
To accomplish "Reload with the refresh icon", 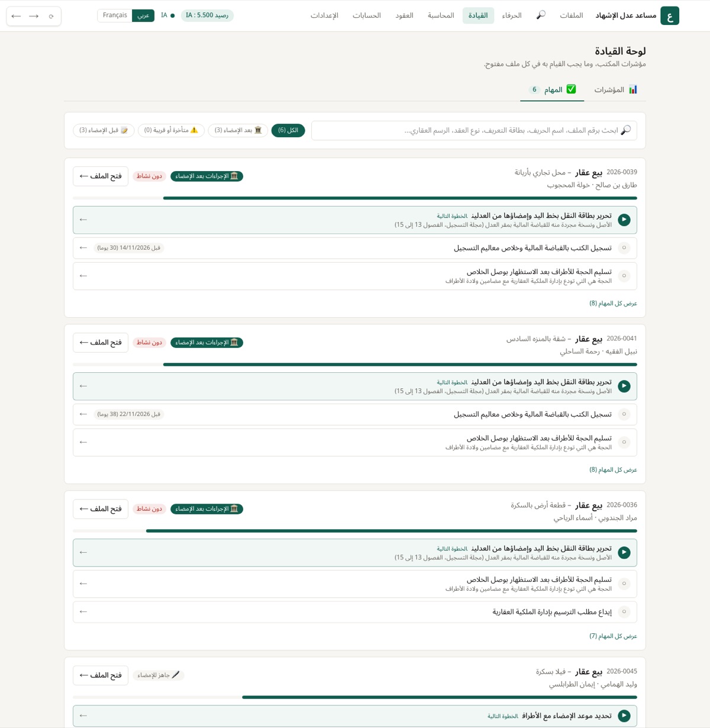I will [x=51, y=16].
